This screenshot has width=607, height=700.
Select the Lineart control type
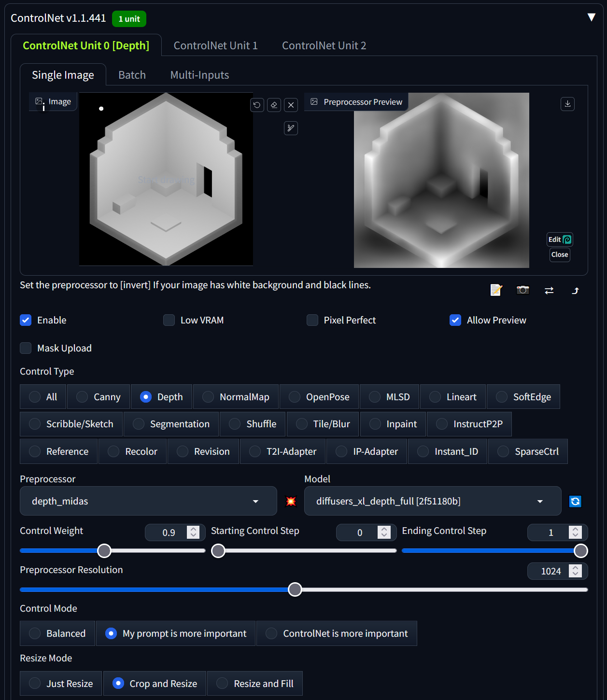coord(453,397)
